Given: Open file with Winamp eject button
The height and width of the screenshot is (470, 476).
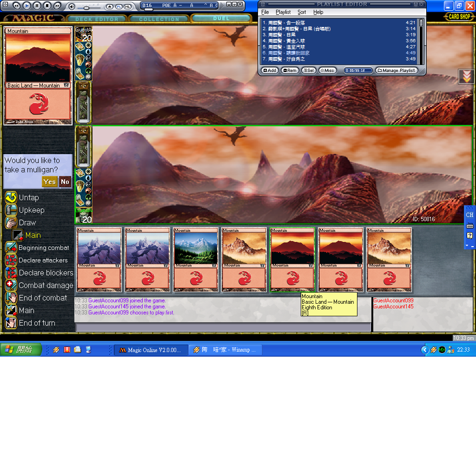Looking at the screenshot, I should 110,7.
